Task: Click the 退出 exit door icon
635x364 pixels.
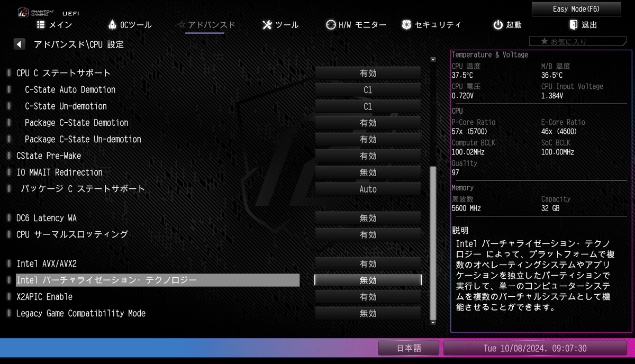Action: (x=573, y=25)
